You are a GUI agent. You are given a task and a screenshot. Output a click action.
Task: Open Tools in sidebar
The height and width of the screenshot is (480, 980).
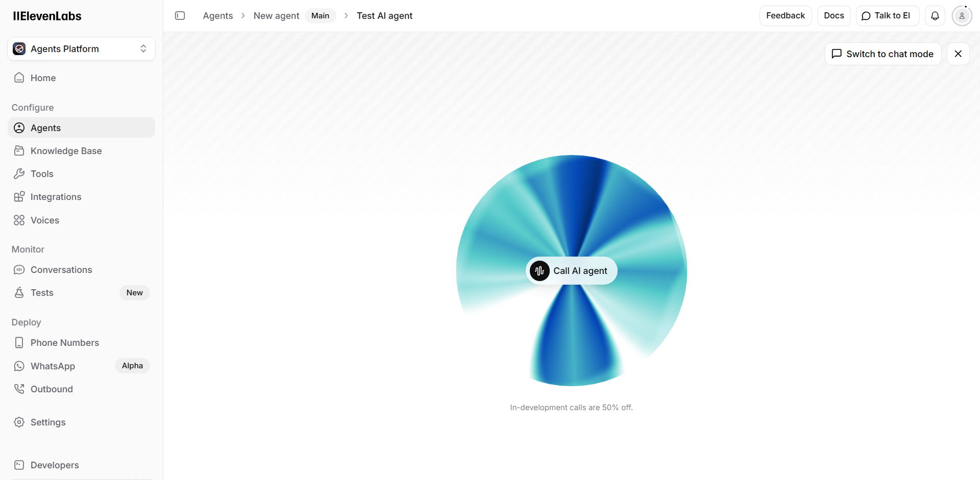[81, 174]
